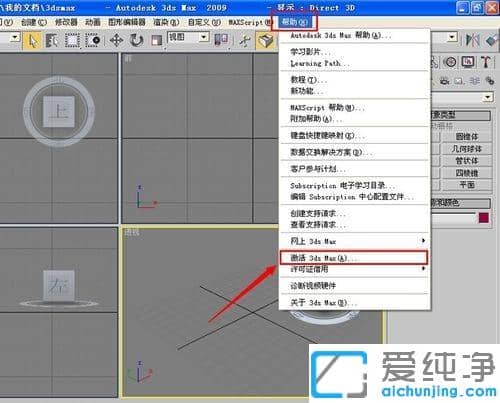Select the Select and Scale tool

[x=156, y=40]
